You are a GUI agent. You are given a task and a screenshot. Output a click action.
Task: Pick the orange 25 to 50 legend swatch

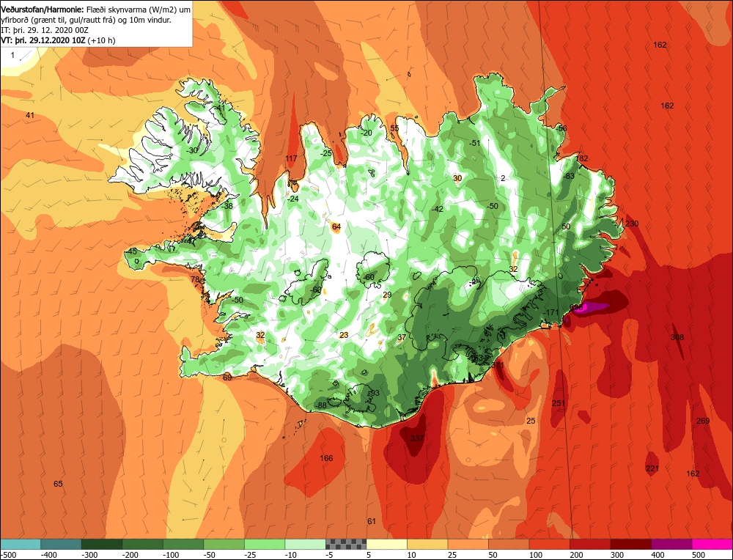(468, 544)
